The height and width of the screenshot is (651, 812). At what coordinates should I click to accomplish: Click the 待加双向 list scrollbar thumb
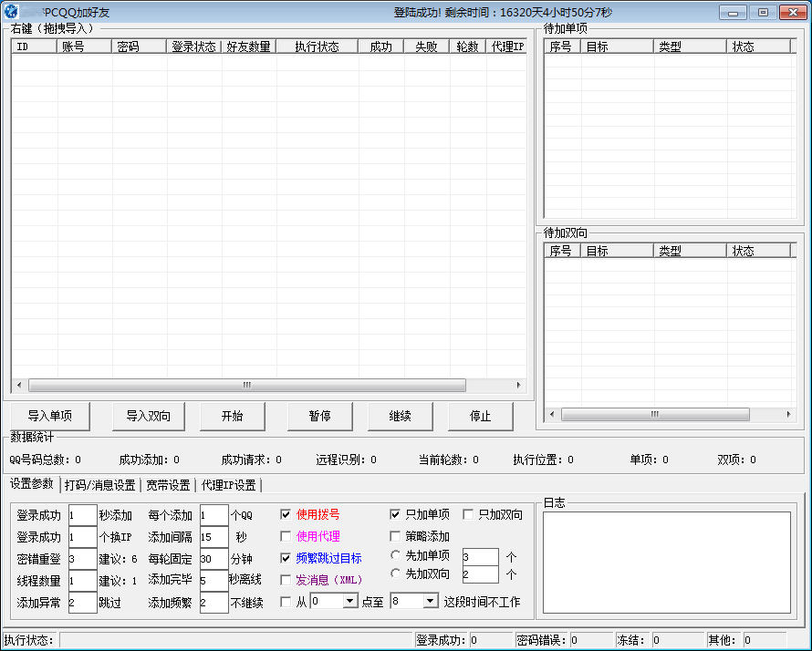pos(655,414)
